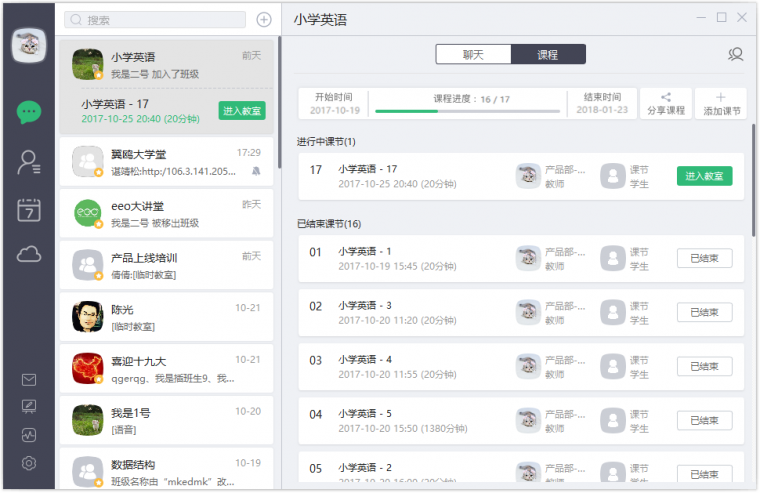
Task: Click green 进入教室 button in lesson 17 row
Action: (704, 176)
